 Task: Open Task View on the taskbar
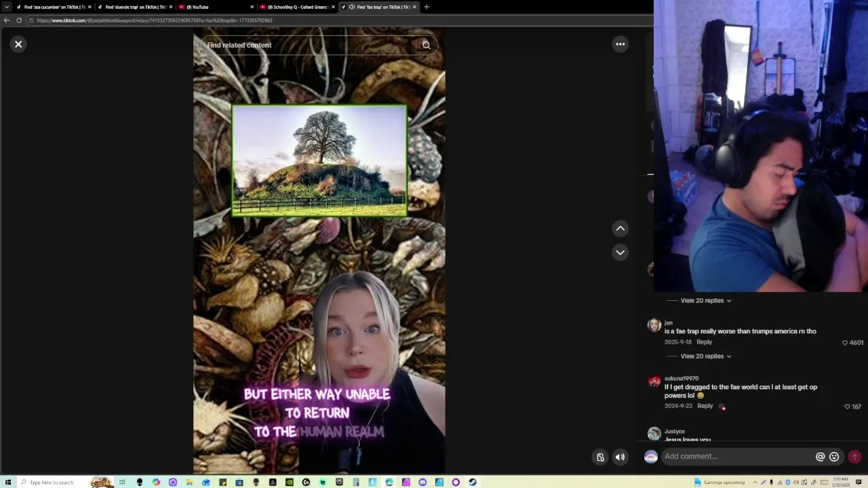(x=122, y=482)
